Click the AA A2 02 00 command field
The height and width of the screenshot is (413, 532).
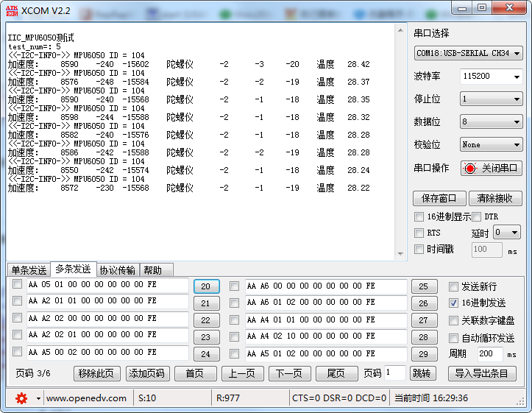107,319
